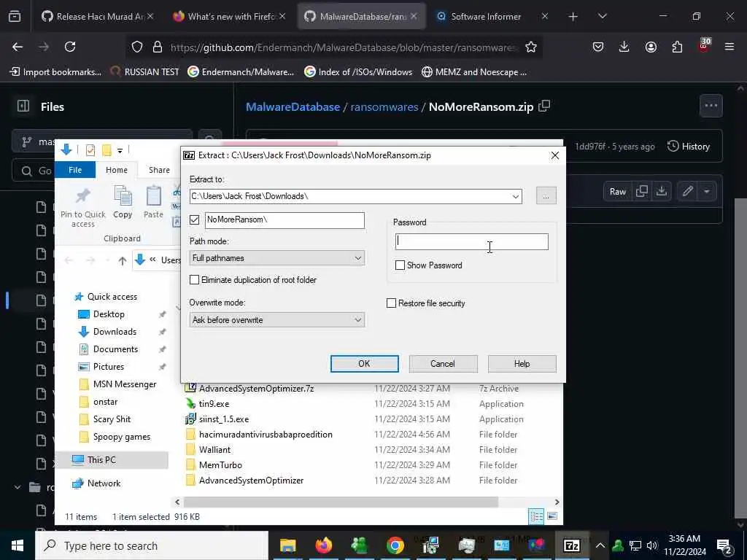Image resolution: width=747 pixels, height=560 pixels.
Task: Open File Explorer from the taskbar
Action: point(287,545)
